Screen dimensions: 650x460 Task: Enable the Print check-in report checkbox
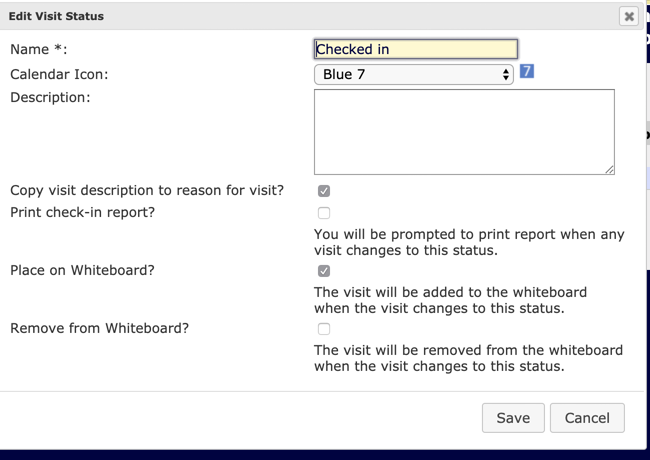tap(324, 213)
